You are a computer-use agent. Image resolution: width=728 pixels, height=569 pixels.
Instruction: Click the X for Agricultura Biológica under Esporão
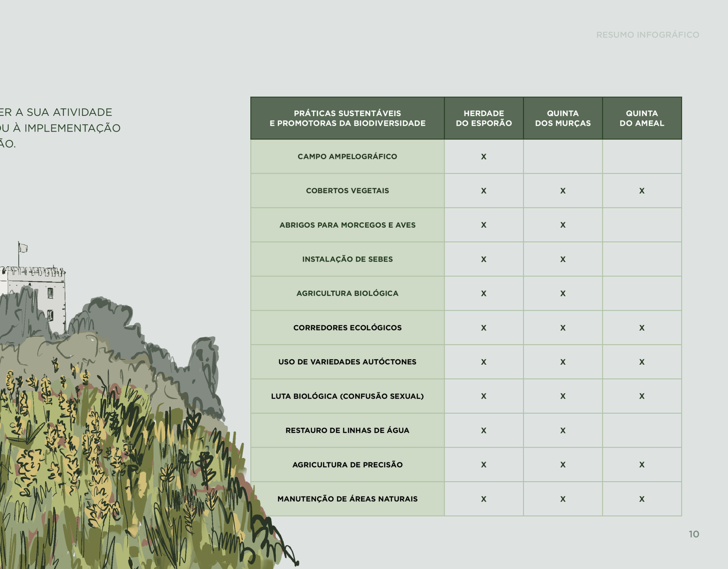coord(484,294)
